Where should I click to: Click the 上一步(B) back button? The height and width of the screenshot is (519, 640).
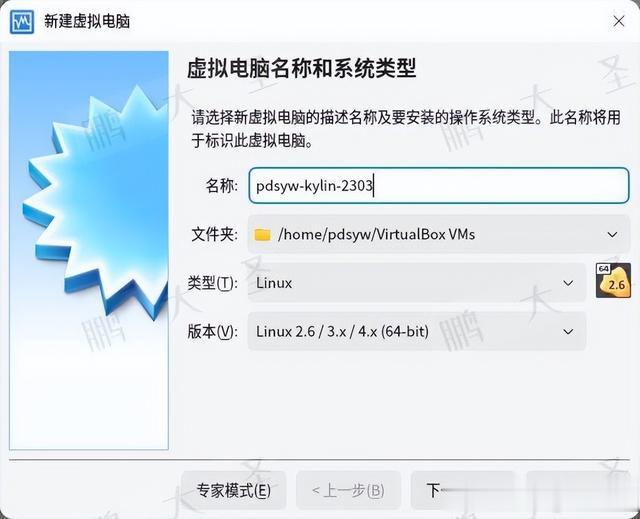coord(348,490)
